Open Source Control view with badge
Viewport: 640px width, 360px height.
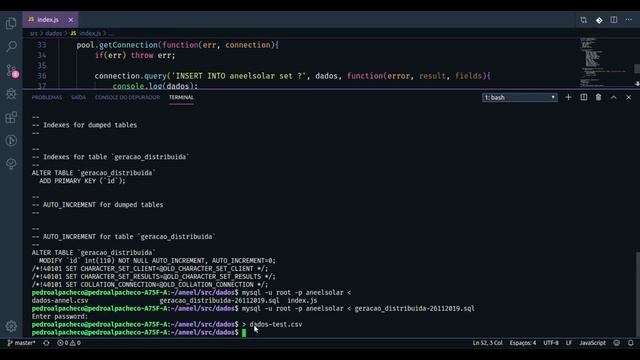click(11, 70)
